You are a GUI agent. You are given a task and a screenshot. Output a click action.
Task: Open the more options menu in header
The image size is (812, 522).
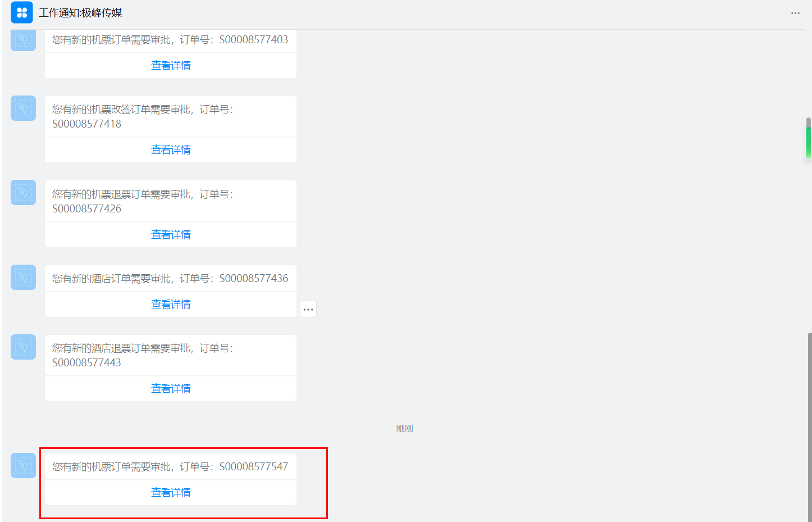(x=795, y=13)
